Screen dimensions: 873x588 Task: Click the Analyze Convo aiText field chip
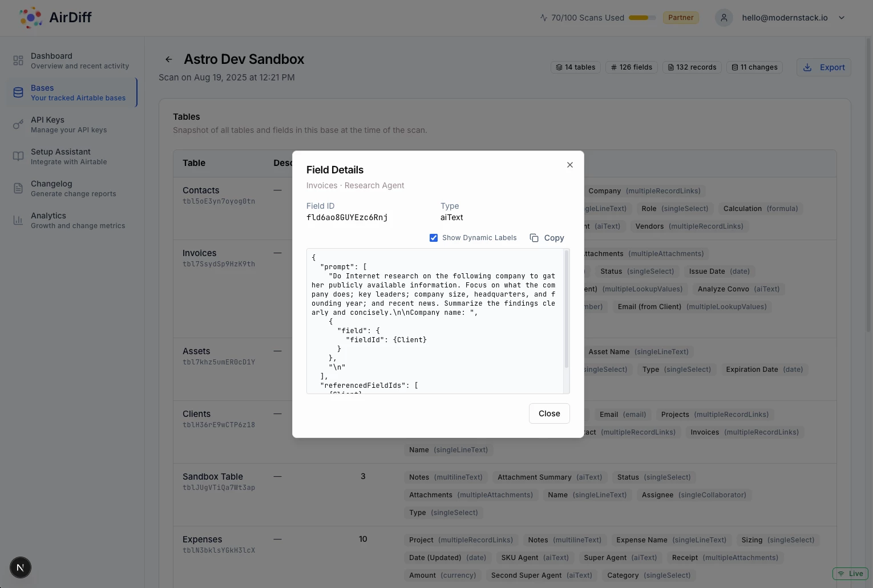pos(738,289)
